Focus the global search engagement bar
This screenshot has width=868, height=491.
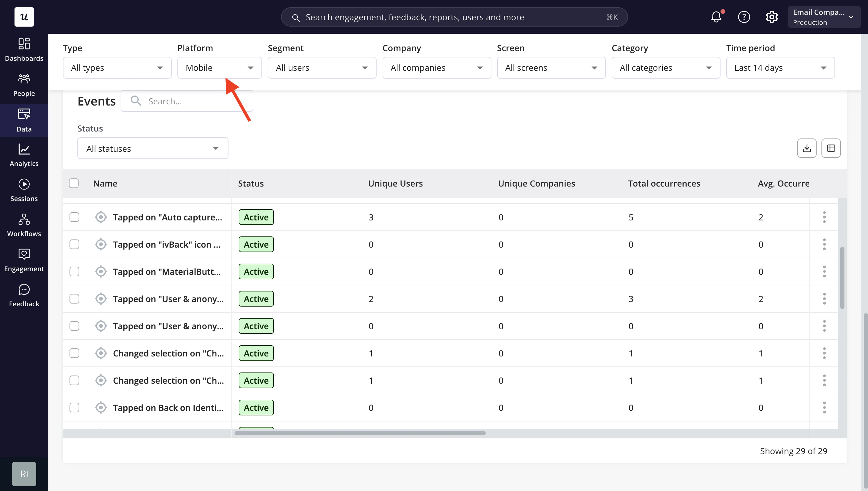454,17
